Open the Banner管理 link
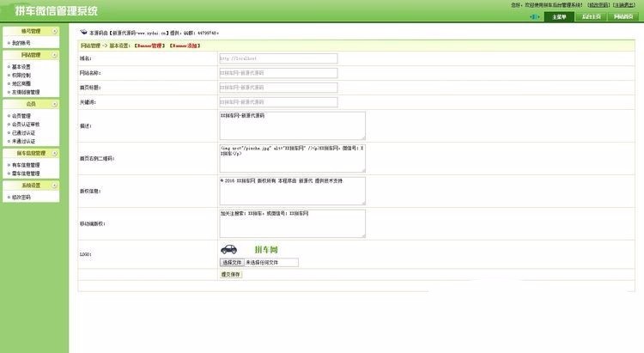 (x=149, y=46)
